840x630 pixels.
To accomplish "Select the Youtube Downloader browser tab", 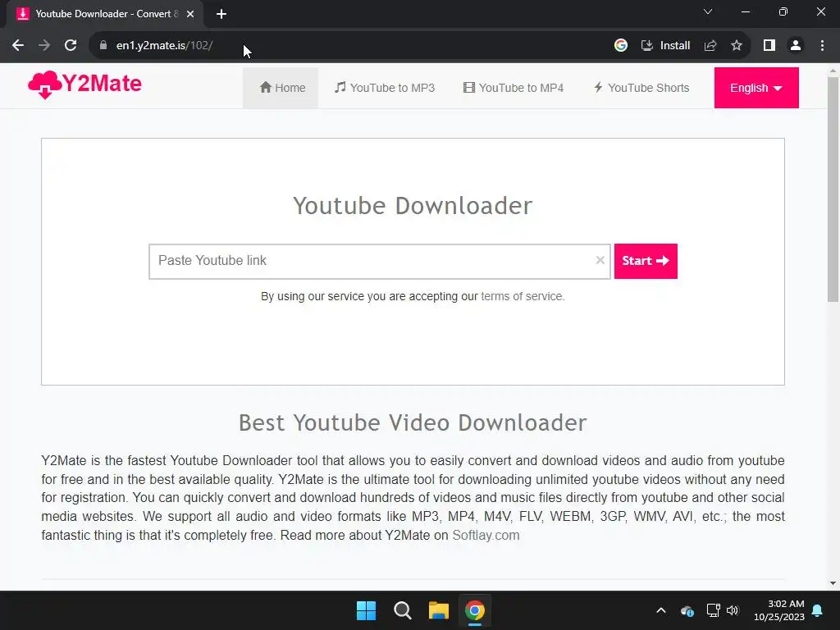I will tap(105, 14).
